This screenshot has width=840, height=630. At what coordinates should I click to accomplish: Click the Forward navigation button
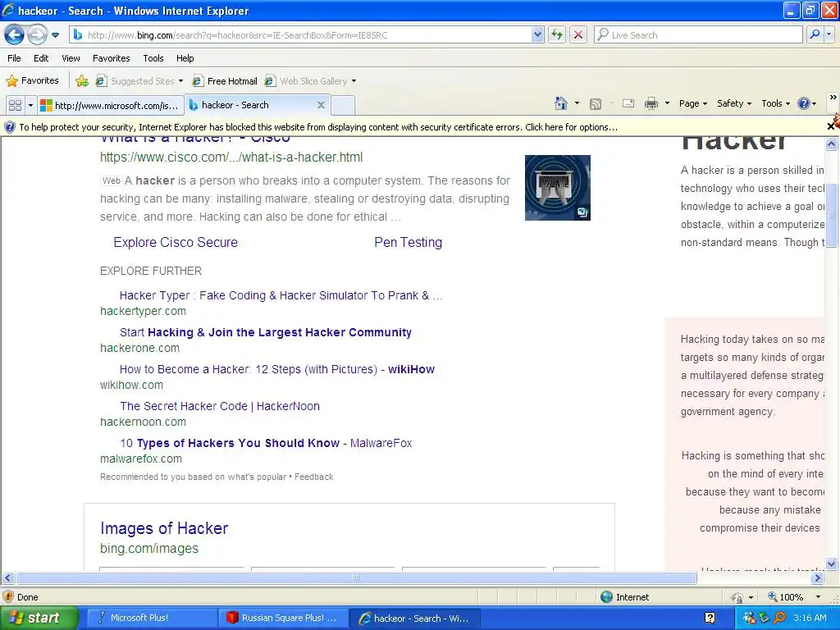pos(36,35)
